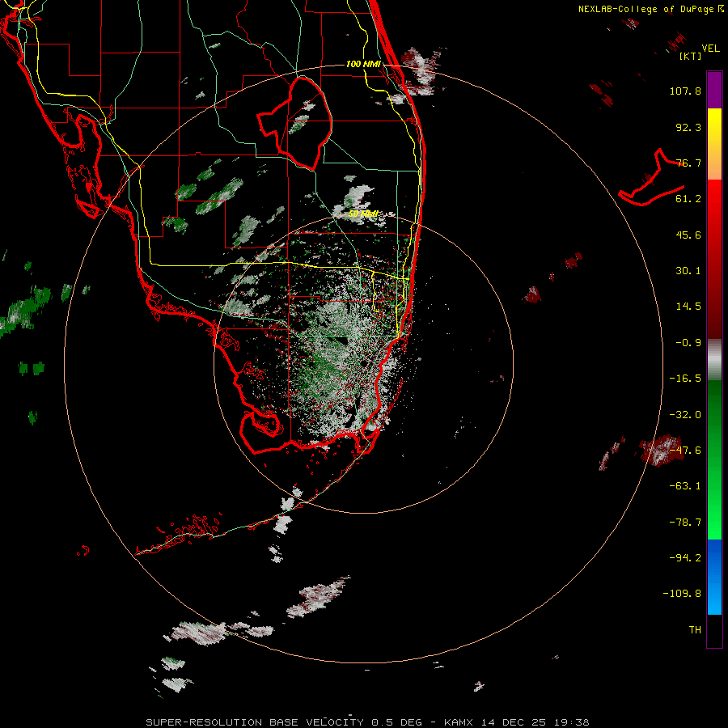
Task: Select the 107.8 value on the velocity scale
Action: 685,91
